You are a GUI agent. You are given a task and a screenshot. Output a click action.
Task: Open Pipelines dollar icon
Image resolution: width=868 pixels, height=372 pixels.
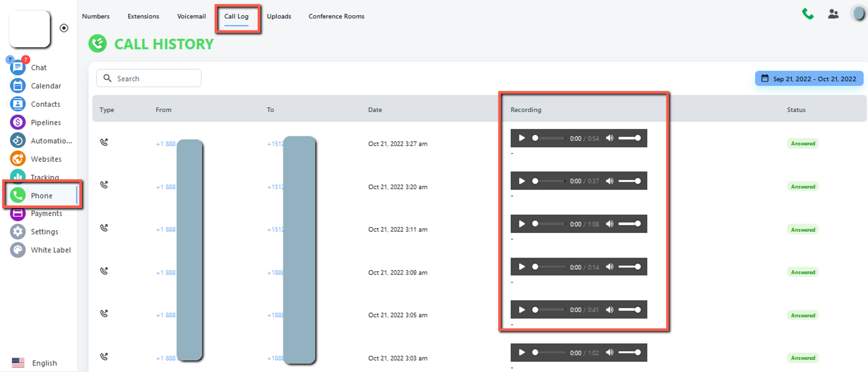click(x=18, y=122)
